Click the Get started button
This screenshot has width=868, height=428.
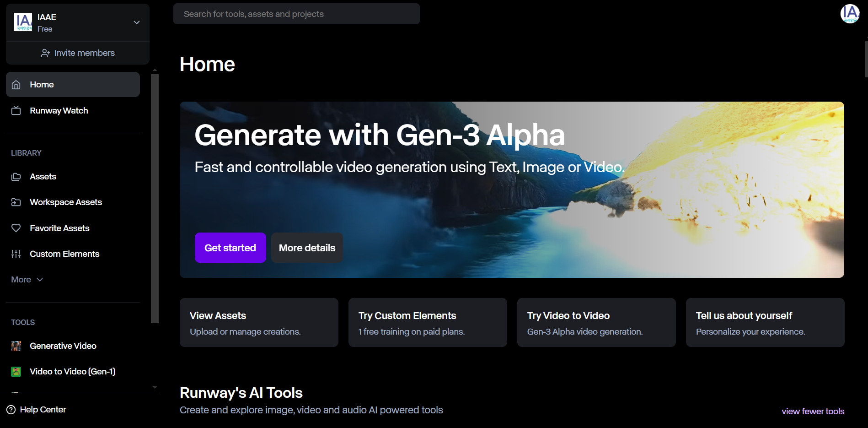230,248
